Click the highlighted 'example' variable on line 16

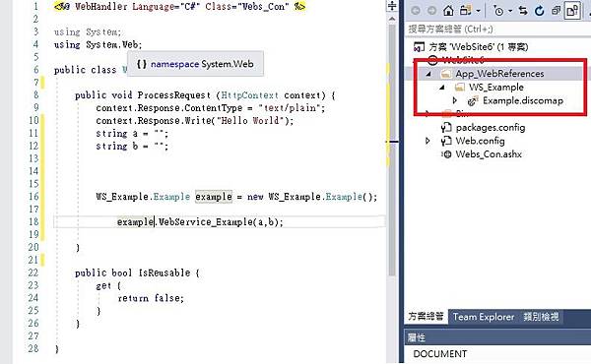point(214,197)
